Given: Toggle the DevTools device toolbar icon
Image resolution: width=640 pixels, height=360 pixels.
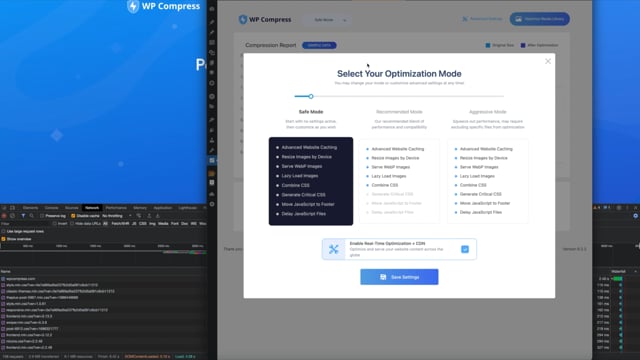Looking at the screenshot, I should pyautogui.click(x=13, y=208).
